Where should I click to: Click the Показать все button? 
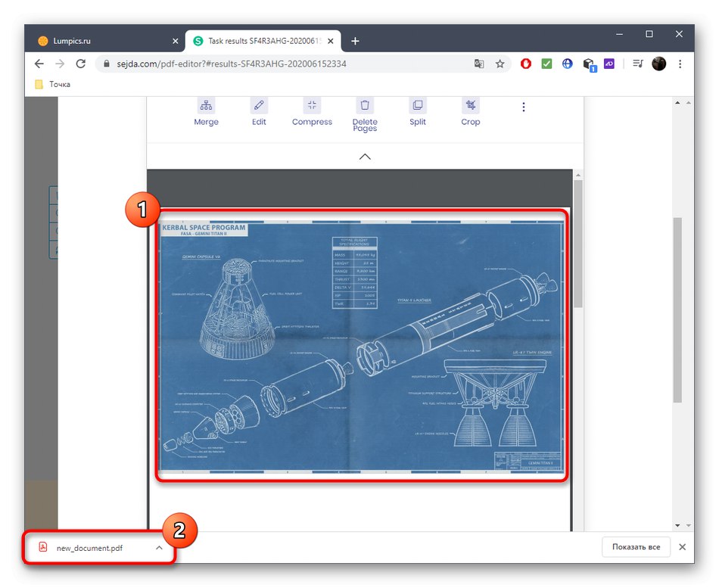click(x=636, y=546)
